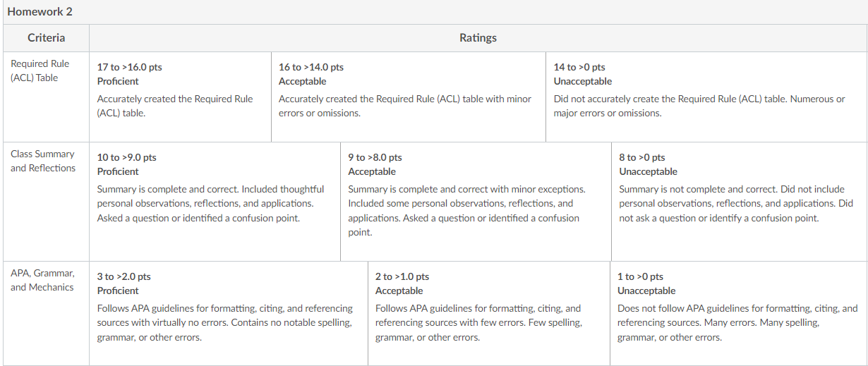
Task: Select Acceptable 2 to >1.0 pts rating
Action: coord(489,313)
